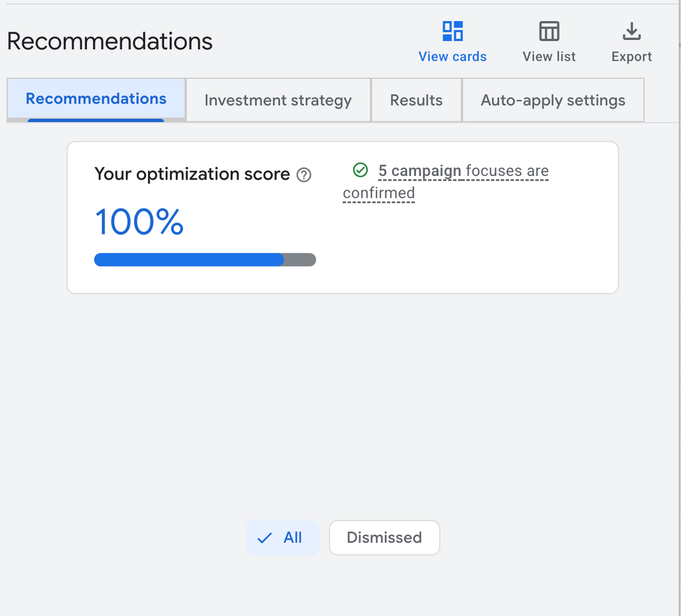Click the Recommendations page heading
681x616 pixels.
point(110,41)
